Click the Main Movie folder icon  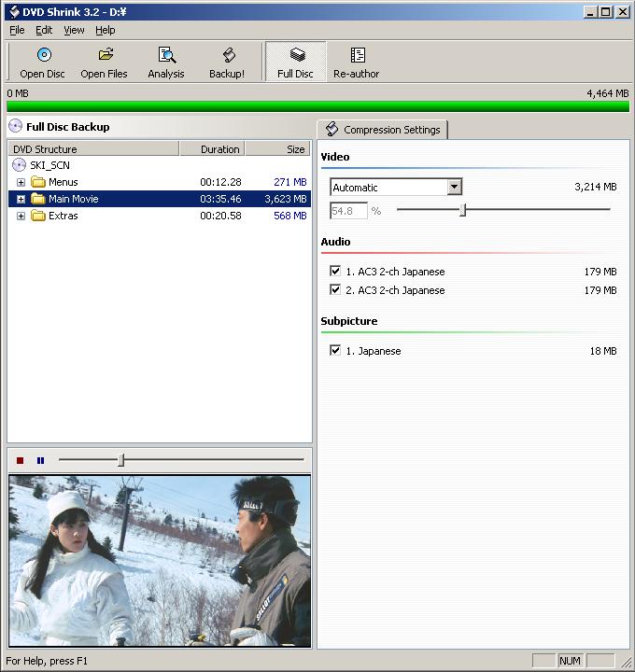click(x=38, y=199)
